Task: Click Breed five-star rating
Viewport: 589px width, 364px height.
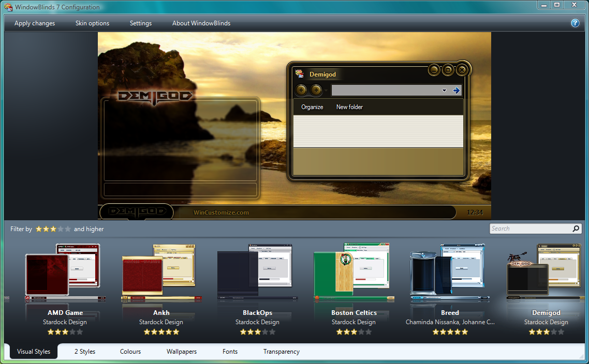Action: [x=450, y=332]
